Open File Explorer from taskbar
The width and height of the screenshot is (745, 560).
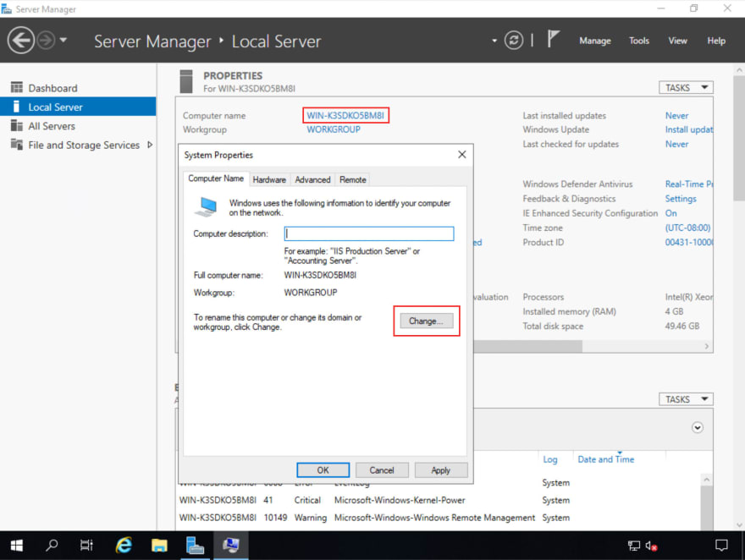pyautogui.click(x=159, y=546)
